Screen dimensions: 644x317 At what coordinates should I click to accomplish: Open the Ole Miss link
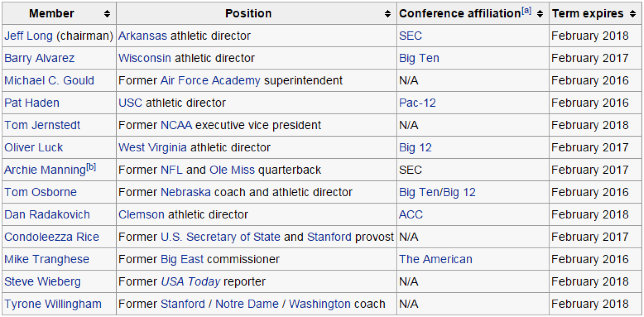click(x=232, y=170)
